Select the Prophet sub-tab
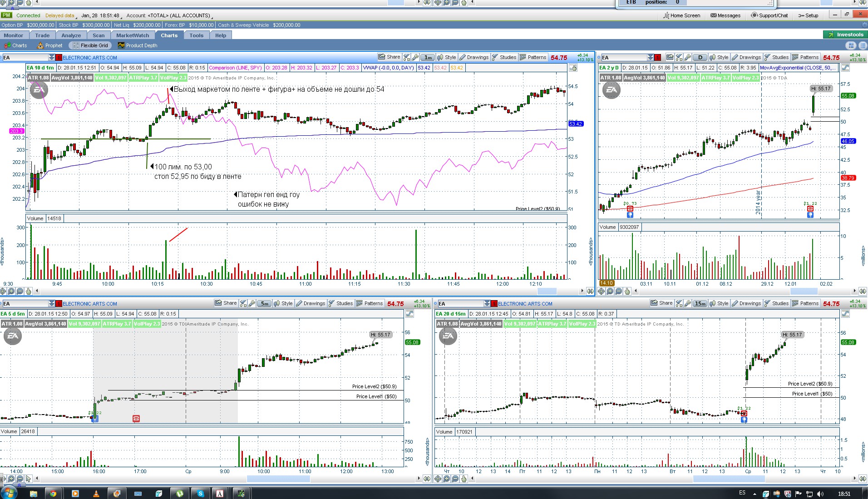The image size is (868, 499). click(x=49, y=45)
